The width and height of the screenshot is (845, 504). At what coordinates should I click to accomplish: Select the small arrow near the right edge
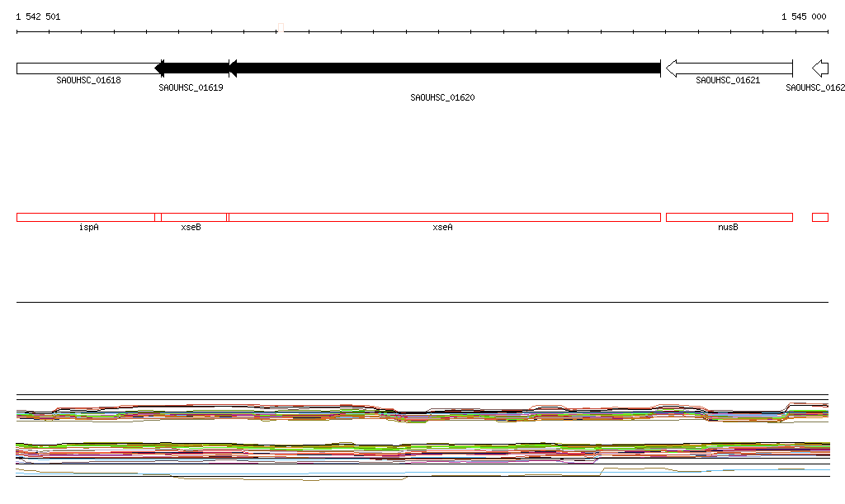pos(819,68)
